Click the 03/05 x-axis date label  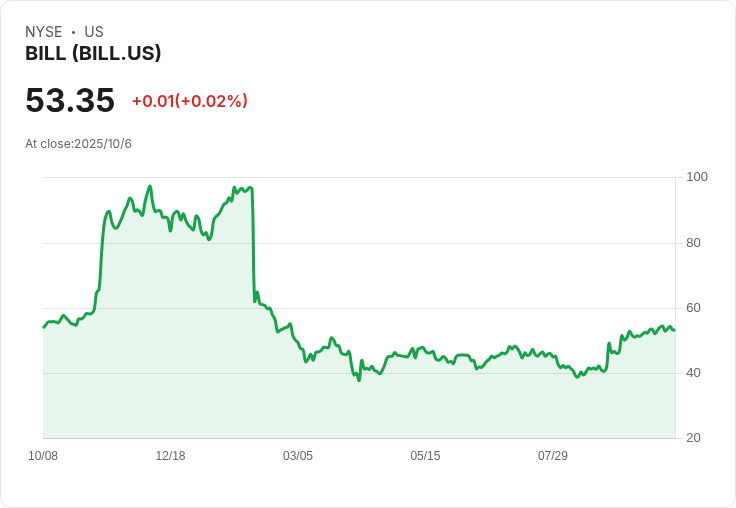[x=298, y=456]
